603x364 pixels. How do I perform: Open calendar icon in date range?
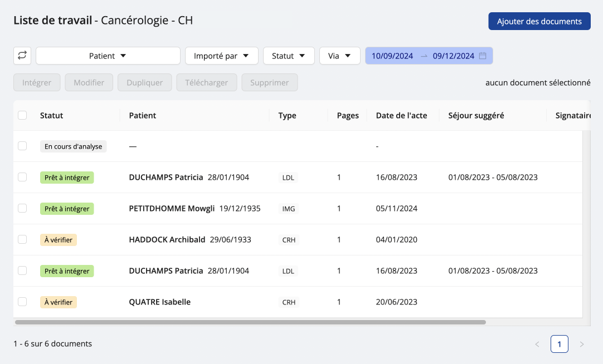(483, 56)
